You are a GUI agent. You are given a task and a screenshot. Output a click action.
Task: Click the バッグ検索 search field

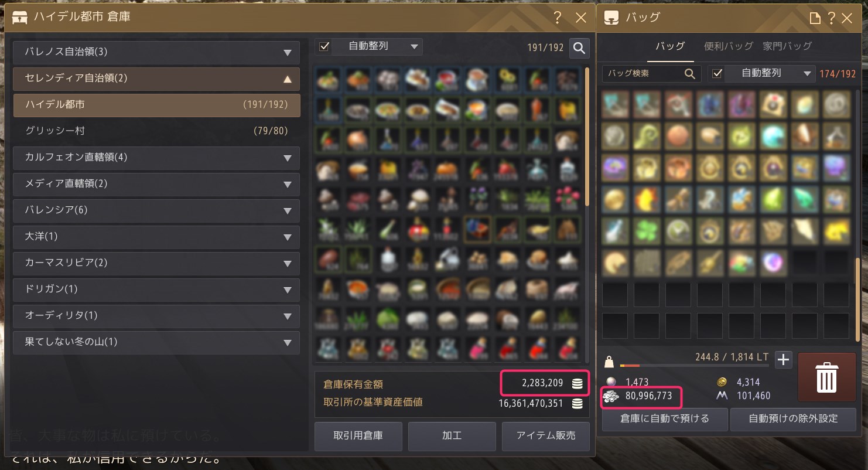(x=651, y=73)
